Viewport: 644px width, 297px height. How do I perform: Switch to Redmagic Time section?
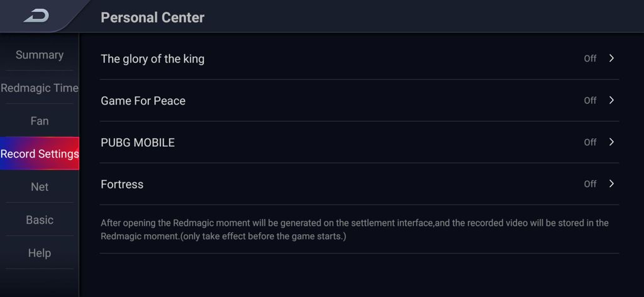(x=40, y=88)
